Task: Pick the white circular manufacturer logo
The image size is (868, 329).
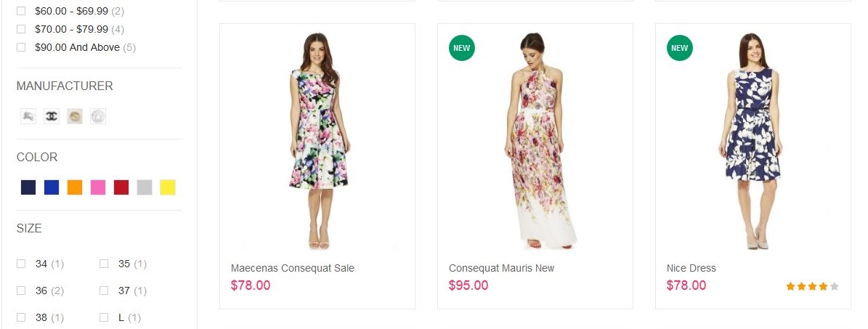Action: (98, 116)
